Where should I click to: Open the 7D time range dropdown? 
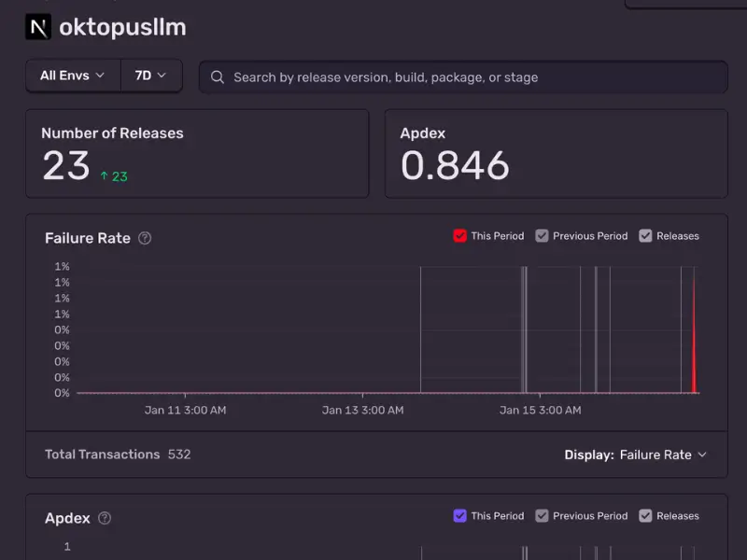150,76
